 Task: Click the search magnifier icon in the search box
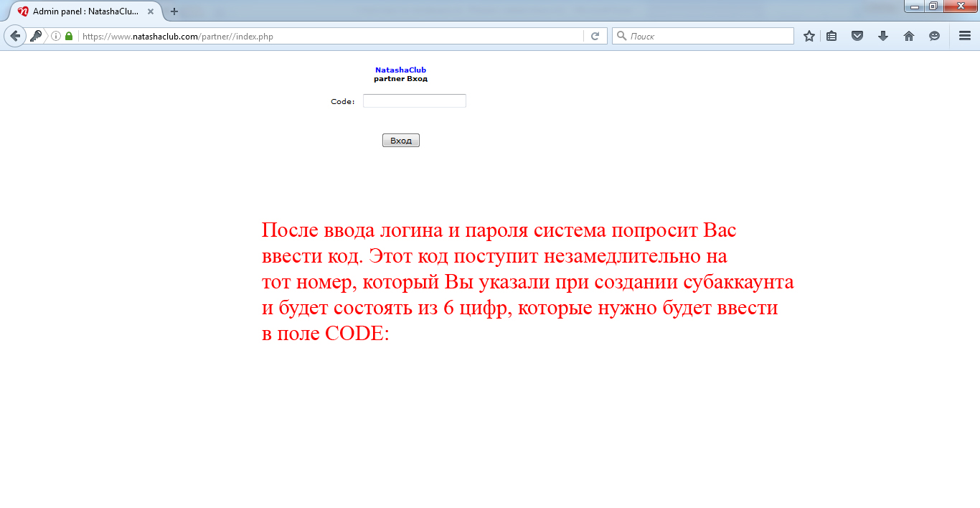(x=622, y=36)
